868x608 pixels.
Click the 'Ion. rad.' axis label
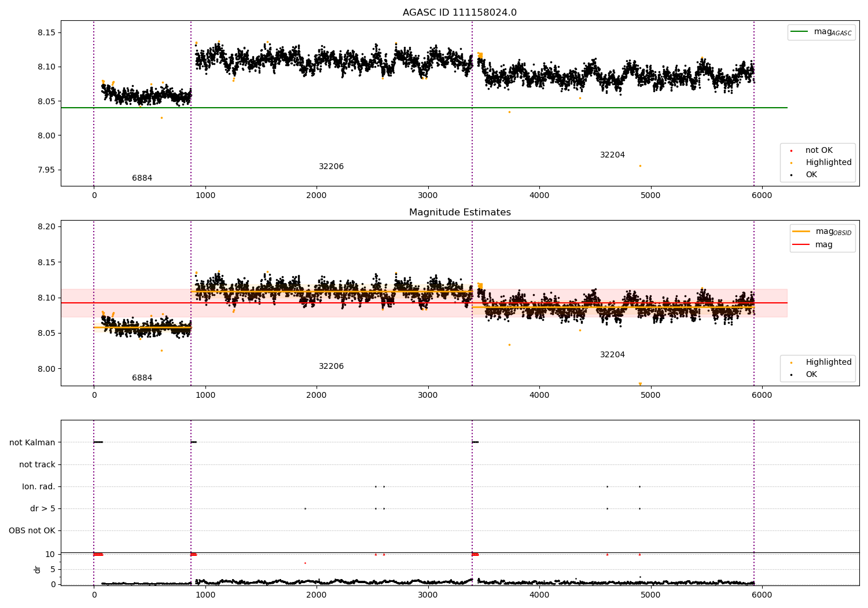point(39,486)
